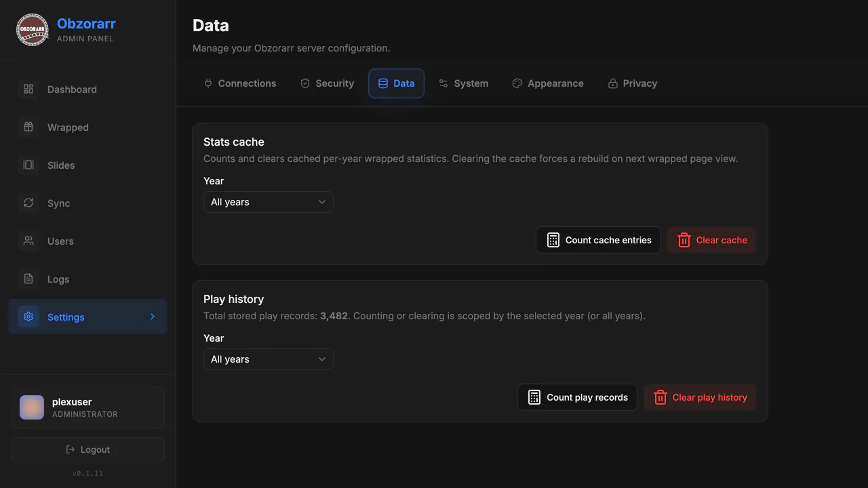Click the Sync refresh icon

coord(28,203)
